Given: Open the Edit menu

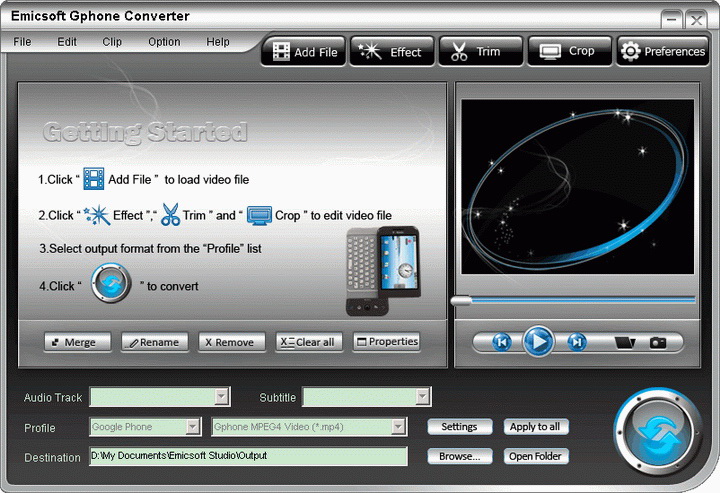Looking at the screenshot, I should (67, 42).
